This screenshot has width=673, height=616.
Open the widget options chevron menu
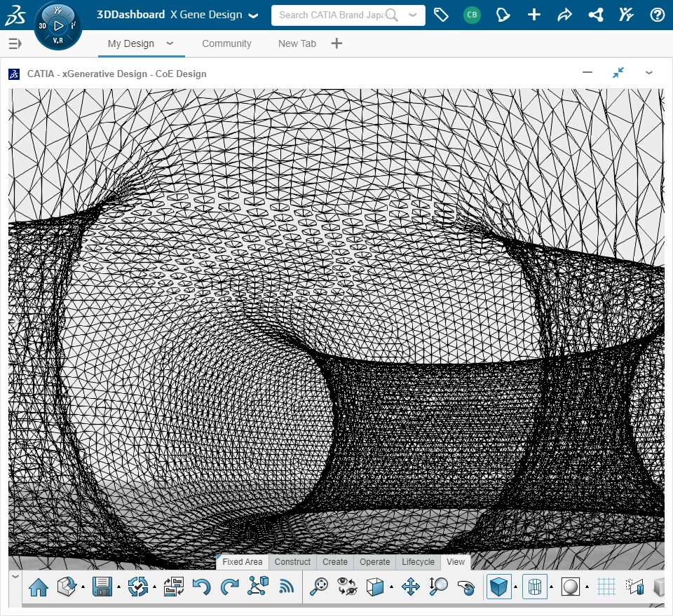coord(649,73)
